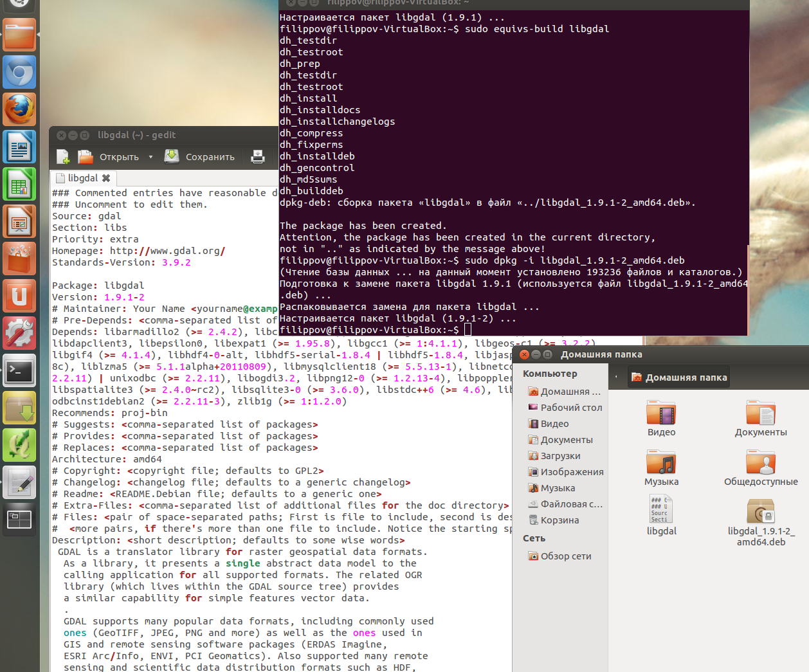Close the libgdal tab in gedit
Viewport: 809px width, 672px height.
106,178
